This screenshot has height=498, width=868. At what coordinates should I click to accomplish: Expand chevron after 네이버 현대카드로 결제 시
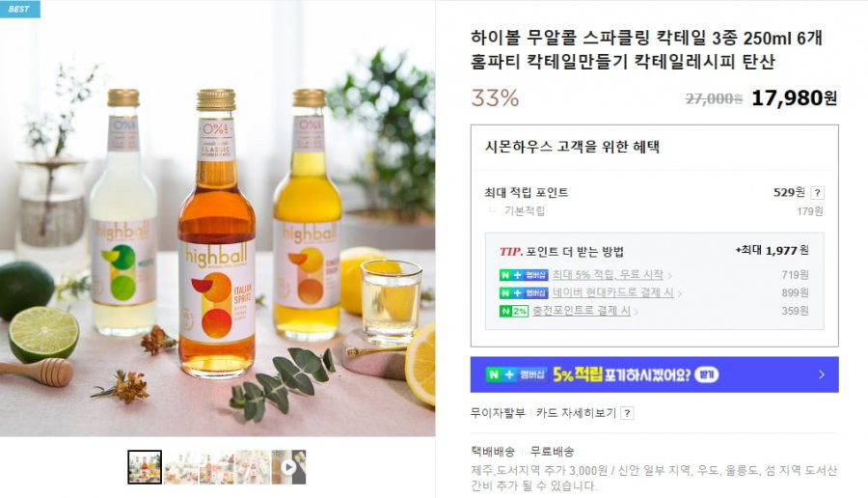(x=680, y=293)
